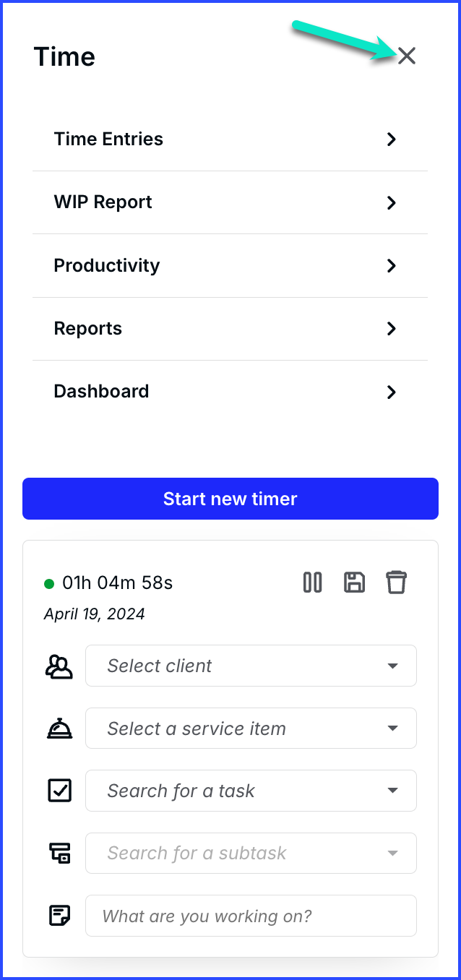
Task: Click the task checkmark icon
Action: click(59, 791)
